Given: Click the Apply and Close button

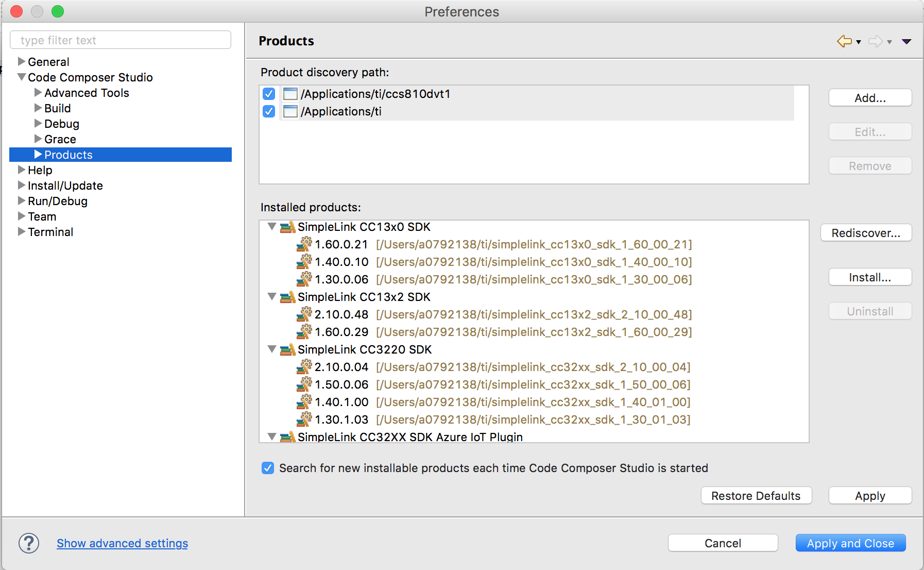Looking at the screenshot, I should point(850,543).
